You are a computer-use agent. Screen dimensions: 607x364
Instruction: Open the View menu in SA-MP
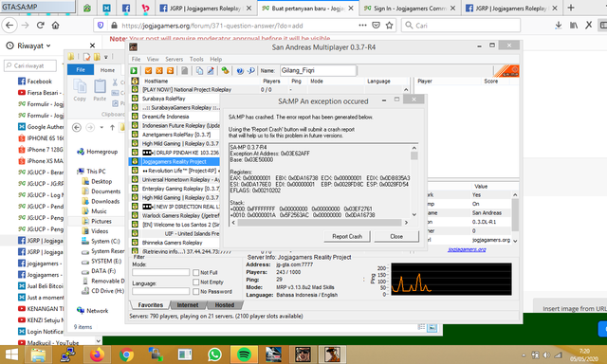(153, 59)
